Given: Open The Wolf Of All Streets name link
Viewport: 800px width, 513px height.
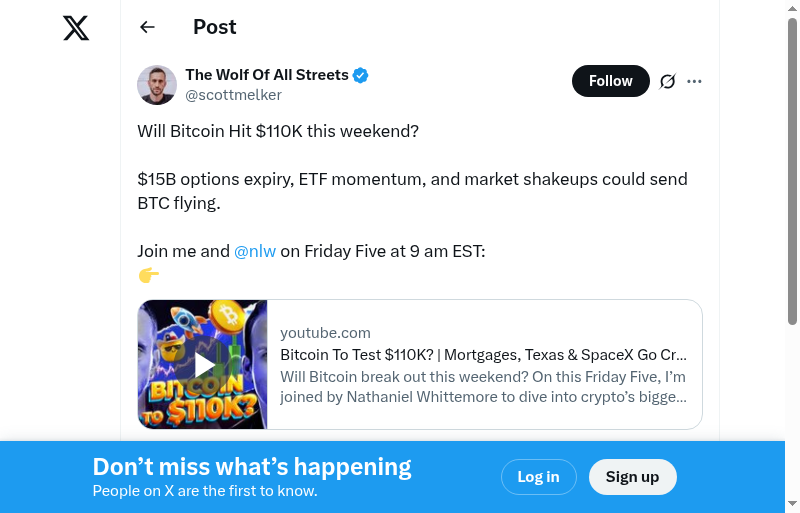Looking at the screenshot, I should [267, 75].
